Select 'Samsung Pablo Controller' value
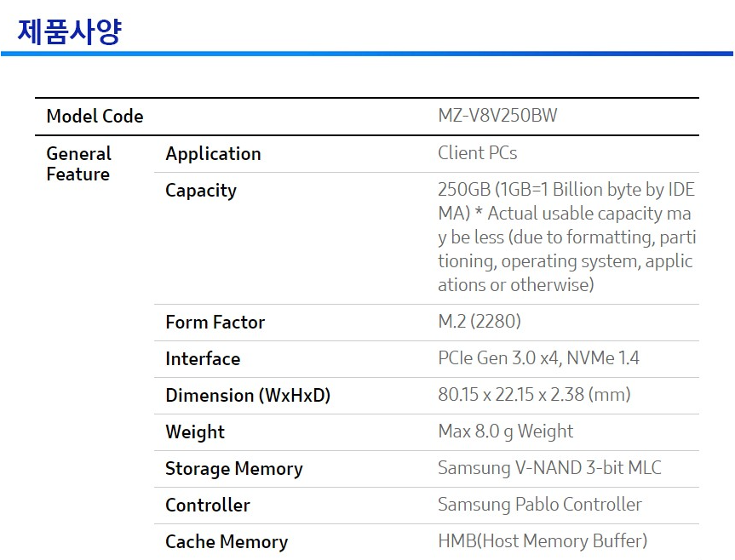This screenshot has height=560, width=735. pos(539,505)
